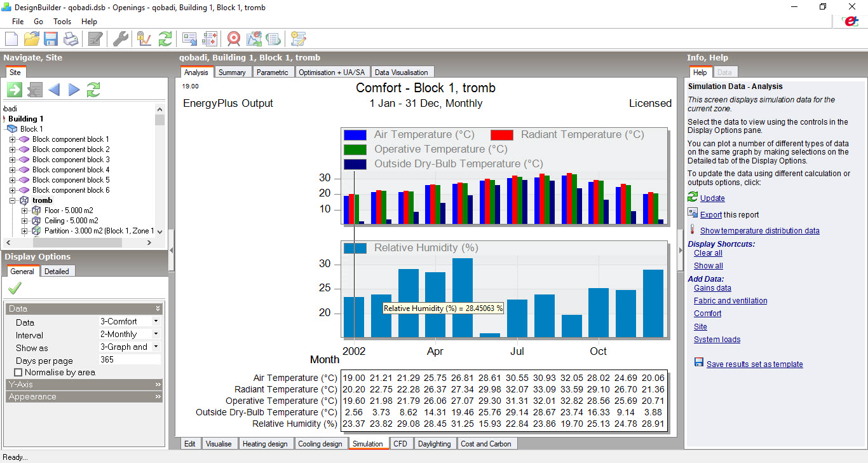
Task: Click the Print icon in the toolbar
Action: click(71, 39)
